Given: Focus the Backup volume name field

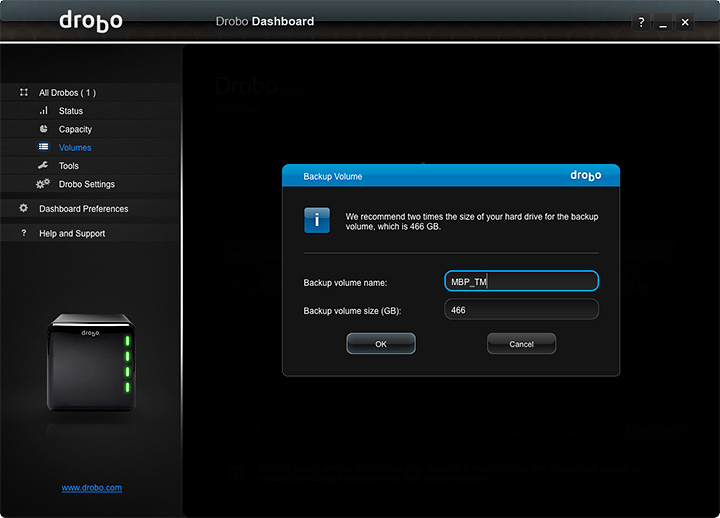Looking at the screenshot, I should click(521, 281).
